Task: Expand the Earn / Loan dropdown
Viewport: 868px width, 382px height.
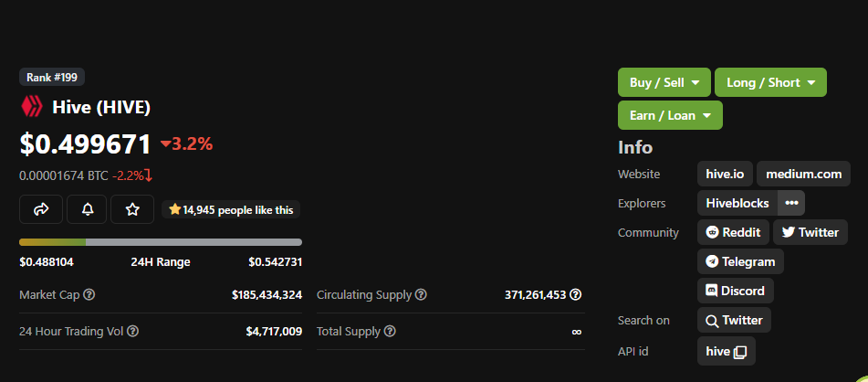Action: click(670, 115)
